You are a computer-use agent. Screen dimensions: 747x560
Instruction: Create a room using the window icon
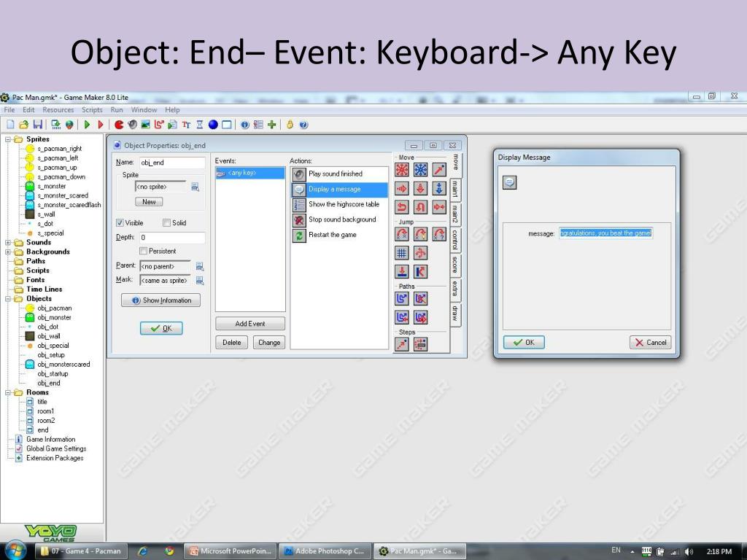click(227, 125)
